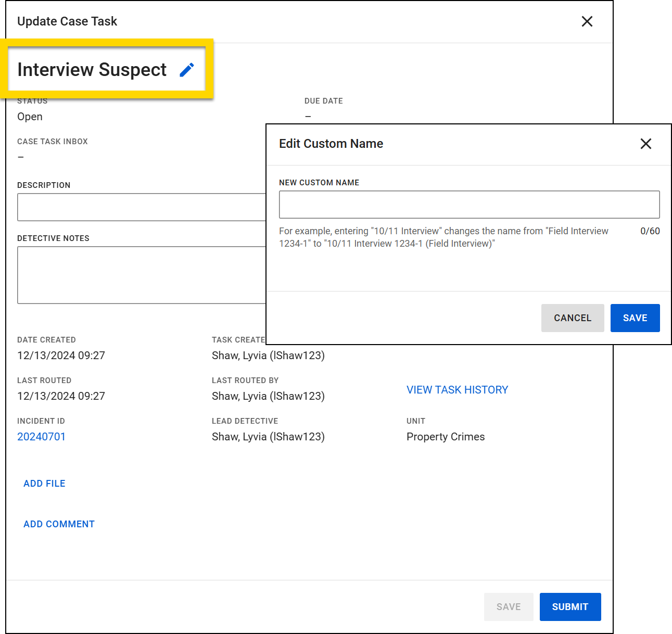Select ADD FILE to attach a document
The height and width of the screenshot is (634, 672).
pyautogui.click(x=44, y=483)
